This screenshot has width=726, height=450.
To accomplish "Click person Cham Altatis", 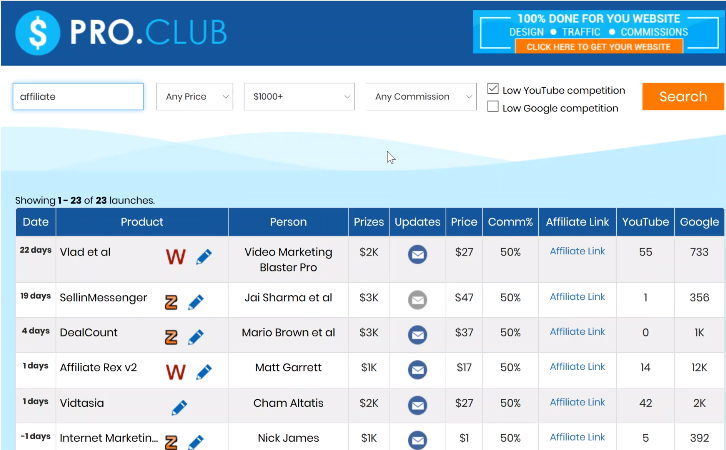I will tap(288, 403).
